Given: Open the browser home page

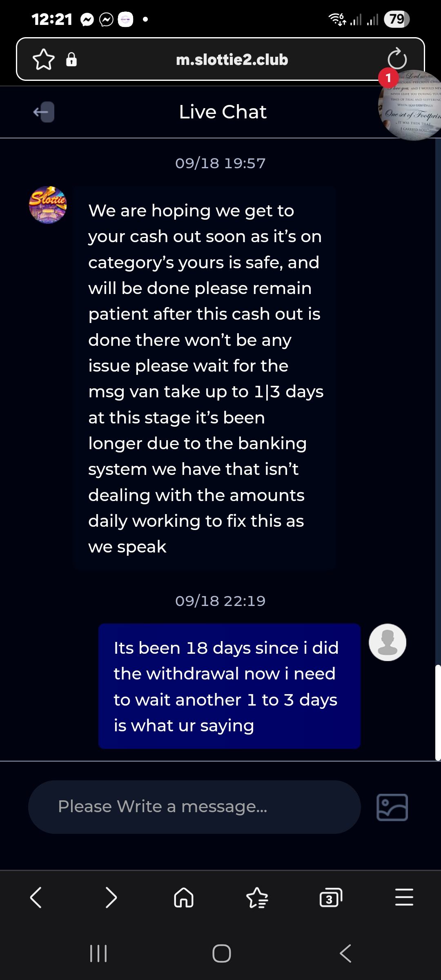Looking at the screenshot, I should [x=184, y=898].
